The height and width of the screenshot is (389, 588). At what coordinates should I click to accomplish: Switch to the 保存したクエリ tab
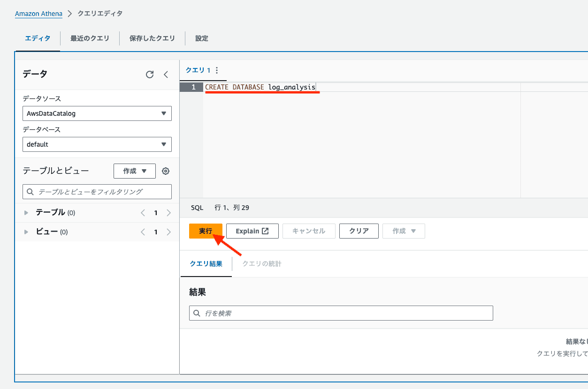[x=152, y=38]
